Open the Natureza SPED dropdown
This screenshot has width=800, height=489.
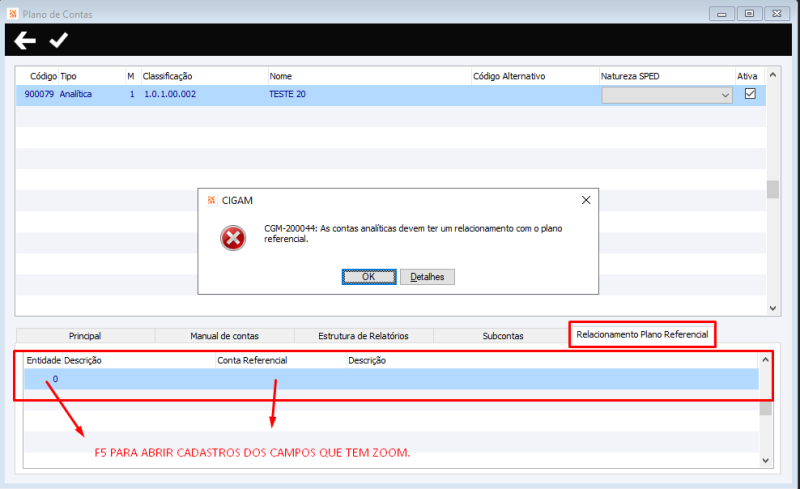(x=667, y=95)
